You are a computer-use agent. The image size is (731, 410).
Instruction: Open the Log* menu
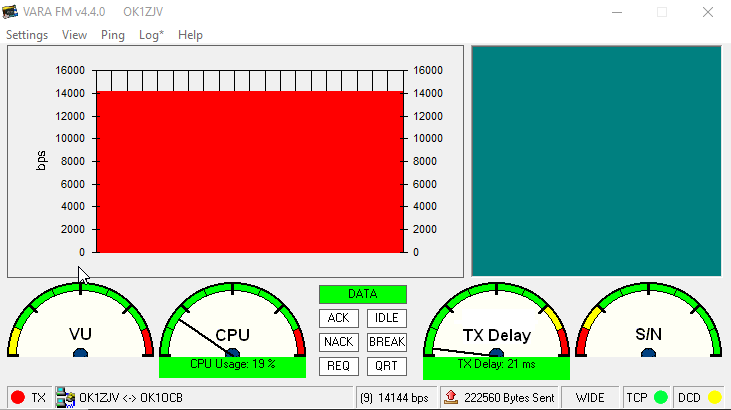pyautogui.click(x=152, y=35)
